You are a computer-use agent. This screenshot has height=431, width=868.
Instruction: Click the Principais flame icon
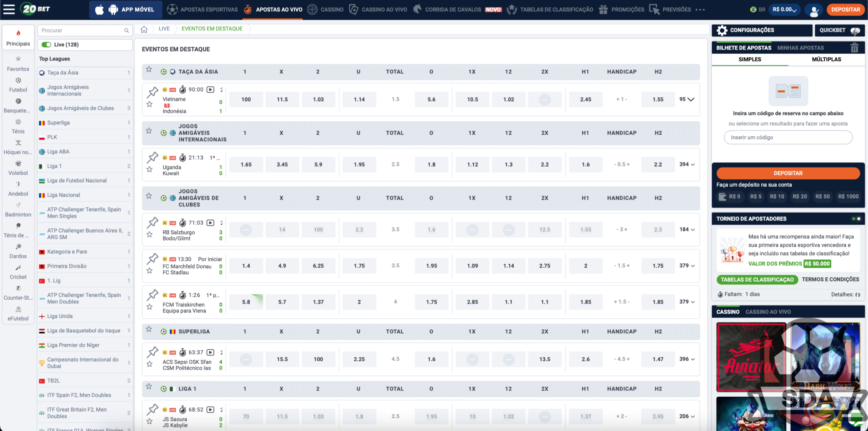(x=18, y=33)
